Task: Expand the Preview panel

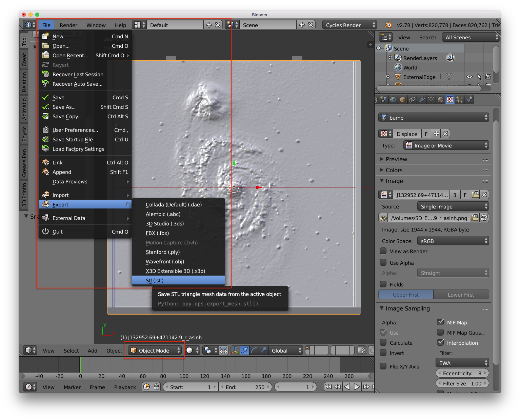Action: click(396, 159)
